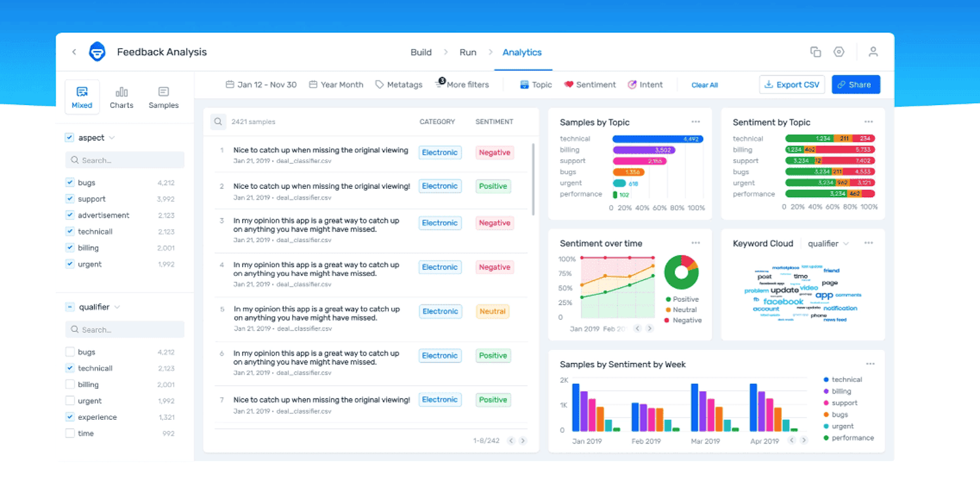Open Samples by Sentiment by Week options
The height and width of the screenshot is (493, 980).
pyautogui.click(x=870, y=364)
